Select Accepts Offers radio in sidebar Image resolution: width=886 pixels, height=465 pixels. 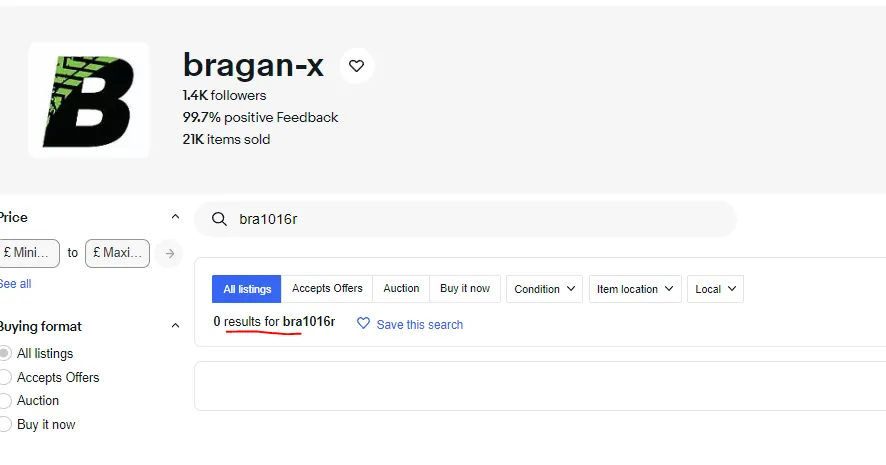5,377
